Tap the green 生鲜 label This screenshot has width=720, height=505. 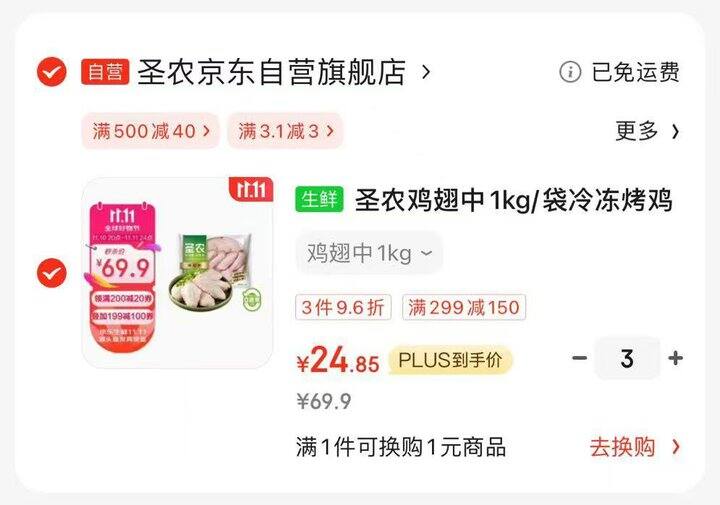tap(319, 200)
